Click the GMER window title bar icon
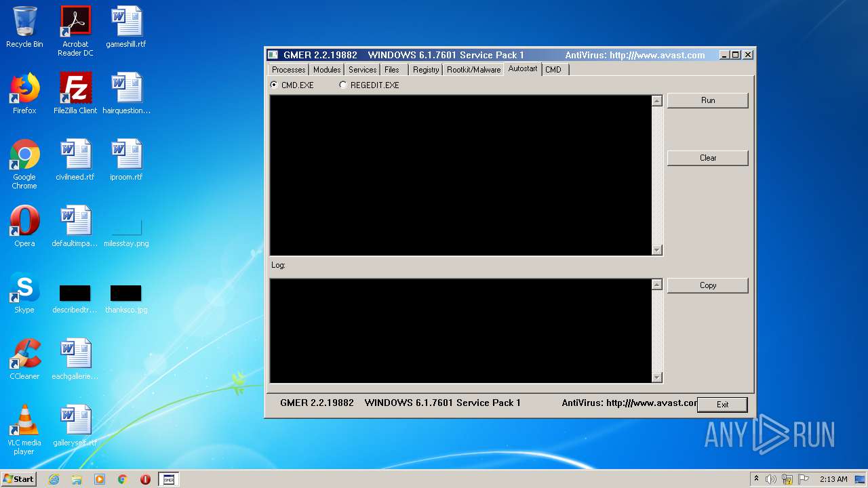This screenshot has height=488, width=868. [273, 55]
